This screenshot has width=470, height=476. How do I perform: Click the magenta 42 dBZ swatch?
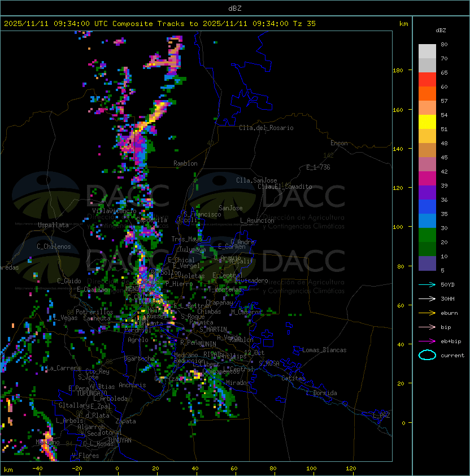[x=427, y=179]
